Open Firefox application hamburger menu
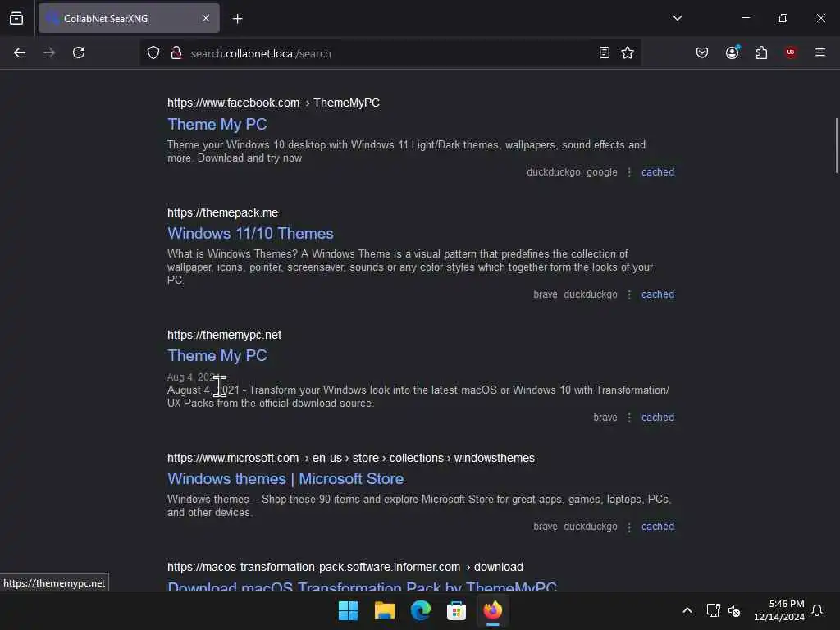The width and height of the screenshot is (840, 630). [820, 52]
